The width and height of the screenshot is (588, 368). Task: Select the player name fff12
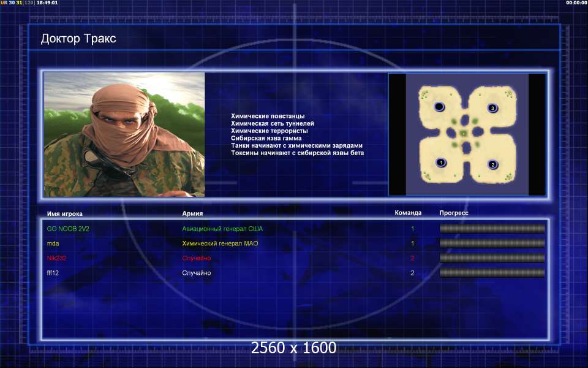click(x=53, y=273)
